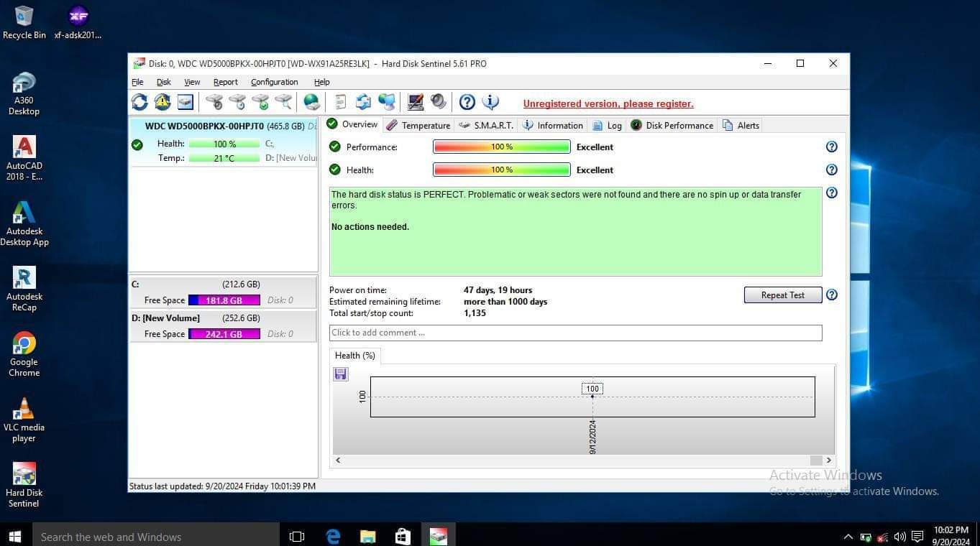Image resolution: width=980 pixels, height=546 pixels.
Task: Click the Repeat Test button
Action: click(783, 295)
